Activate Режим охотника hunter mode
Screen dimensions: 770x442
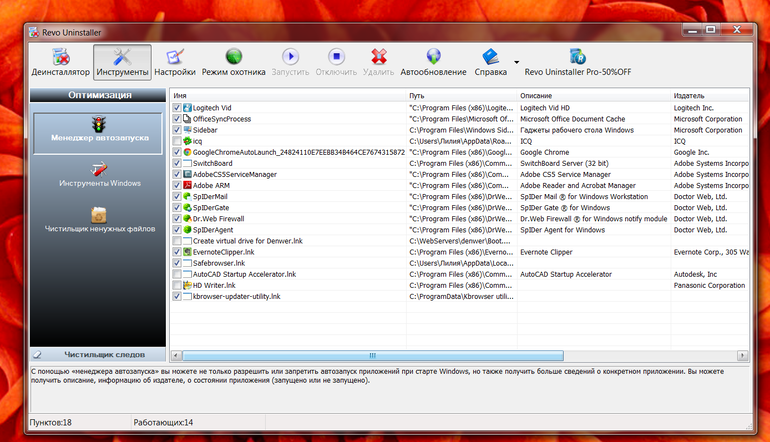click(234, 62)
